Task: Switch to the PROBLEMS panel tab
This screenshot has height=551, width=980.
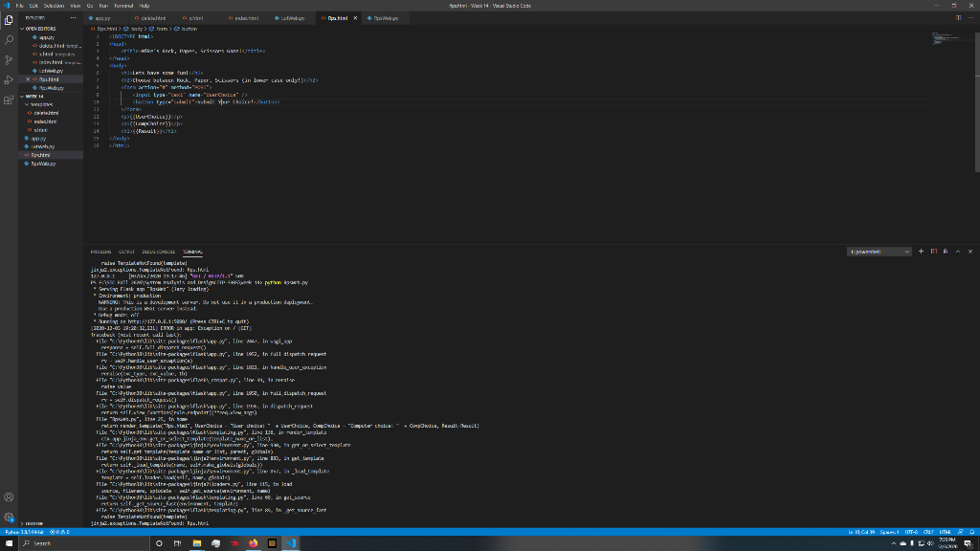Action: [102, 252]
